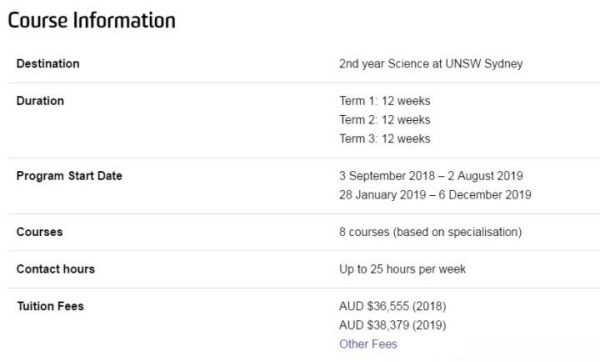Select the Courses row label
Image resolution: width=600 pixels, height=362 pixels.
click(x=39, y=232)
